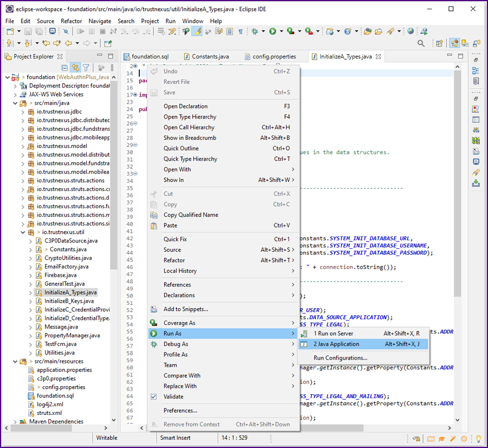
Task: Click the Terminate toolbar icon
Action: click(102, 31)
